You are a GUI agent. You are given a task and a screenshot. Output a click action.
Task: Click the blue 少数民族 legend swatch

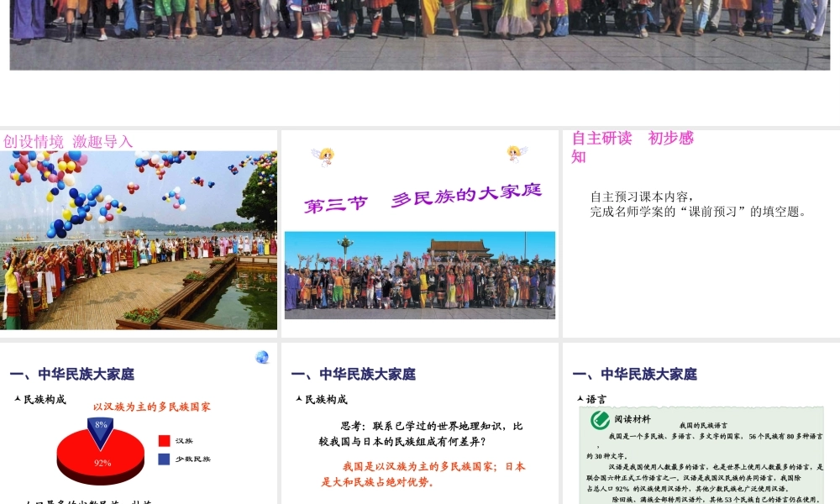[x=165, y=459]
